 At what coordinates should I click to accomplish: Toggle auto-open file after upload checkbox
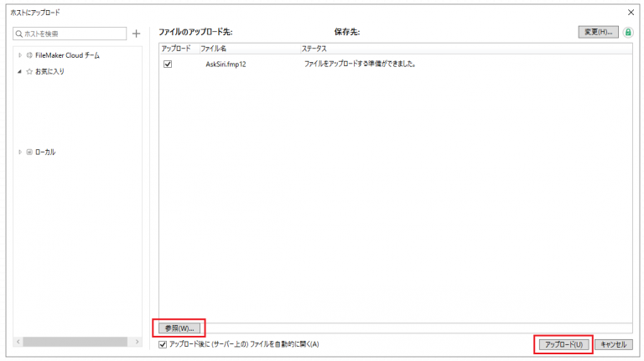(163, 344)
